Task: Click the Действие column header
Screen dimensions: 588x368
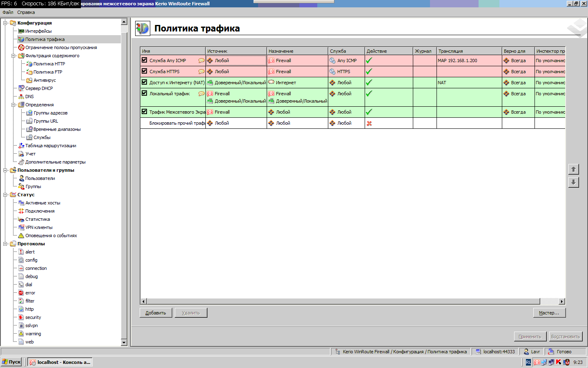Action: [x=389, y=51]
